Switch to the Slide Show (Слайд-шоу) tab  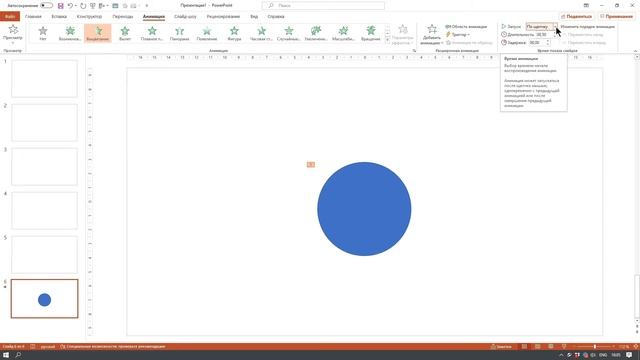point(185,17)
